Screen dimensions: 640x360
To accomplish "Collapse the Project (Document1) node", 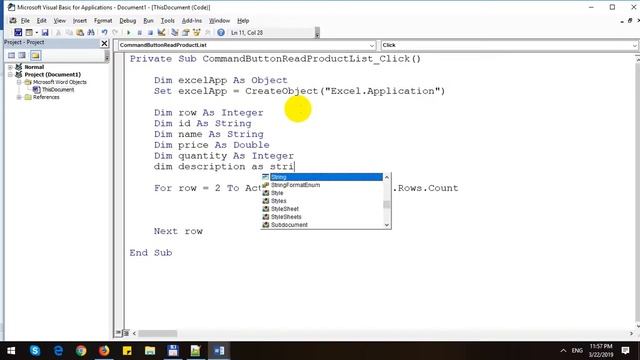I will (x=10, y=75).
